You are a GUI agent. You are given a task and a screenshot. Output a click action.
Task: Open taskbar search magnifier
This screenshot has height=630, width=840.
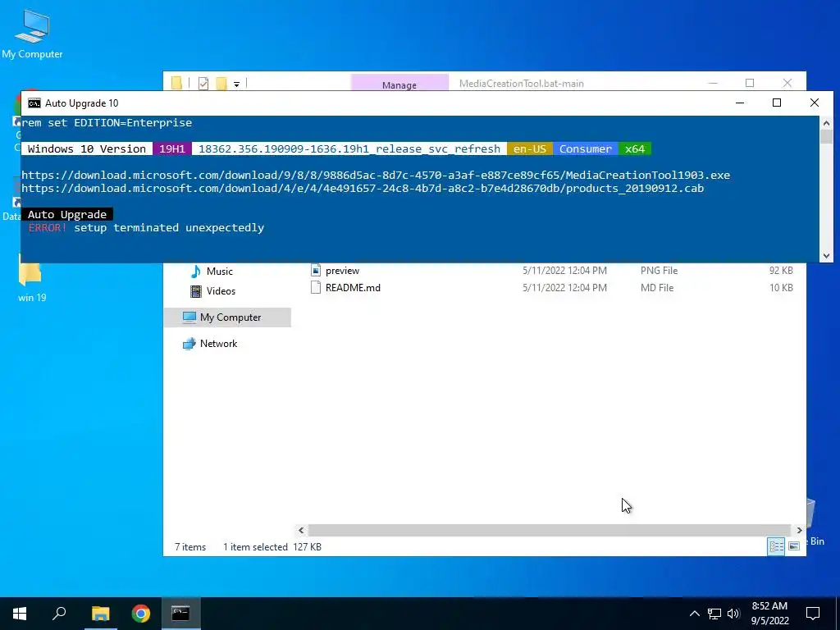pos(59,614)
